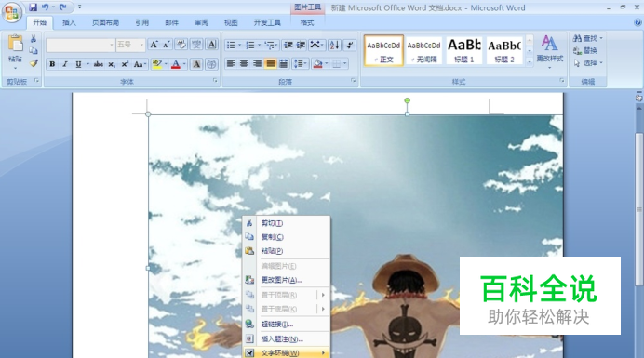The image size is (644, 358).
Task: Align text left
Action: (x=231, y=64)
